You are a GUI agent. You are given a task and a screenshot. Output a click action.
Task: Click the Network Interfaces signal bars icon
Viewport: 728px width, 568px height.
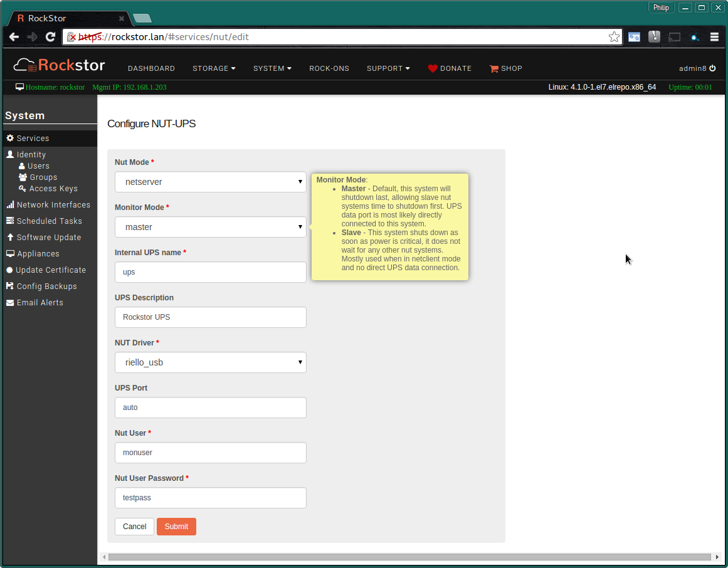[10, 204]
